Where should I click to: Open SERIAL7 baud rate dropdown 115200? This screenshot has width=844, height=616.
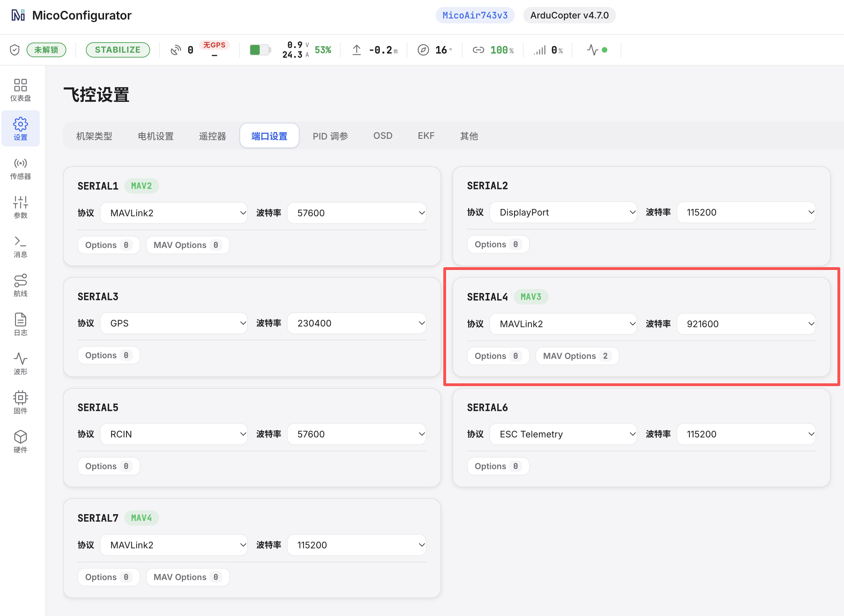click(x=357, y=545)
